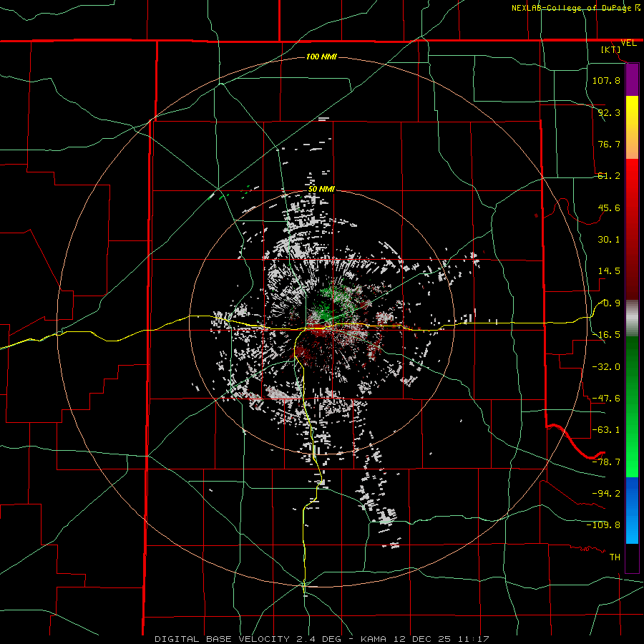Screen dimensions: 644x644
Task: Click the -47.6 legend value
Action: click(x=606, y=399)
